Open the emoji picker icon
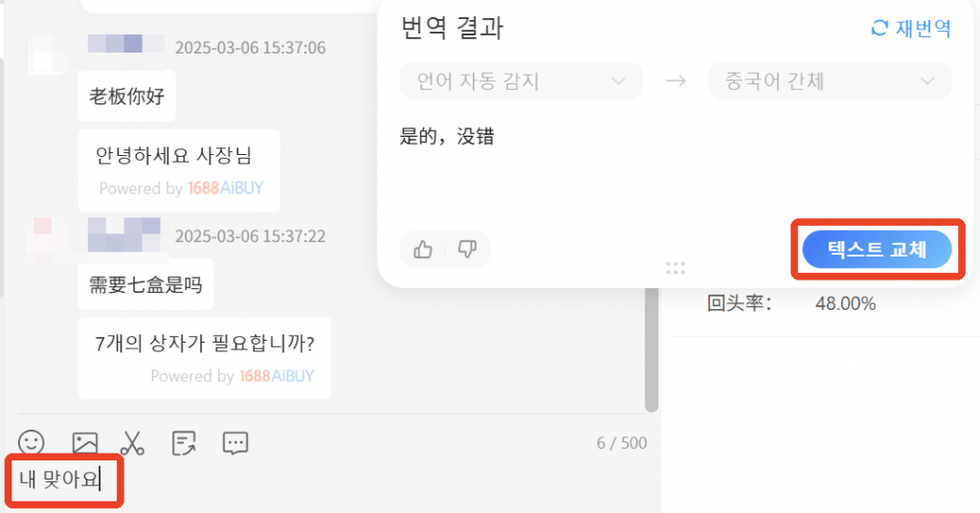Viewport: 980px width, 513px height. point(31,442)
